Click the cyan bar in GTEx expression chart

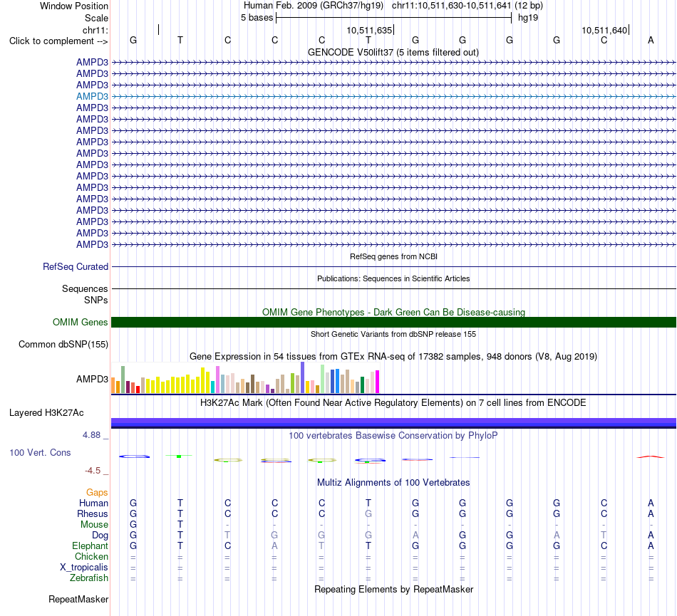pyautogui.click(x=212, y=387)
